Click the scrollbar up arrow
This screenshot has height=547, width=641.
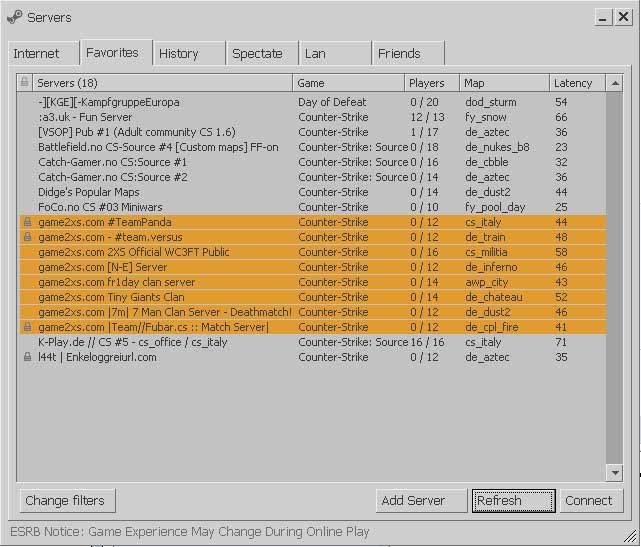(614, 83)
